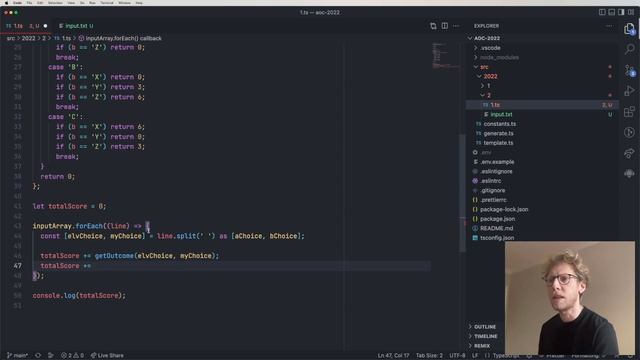Open constants.ts file
Image resolution: width=640 pixels, height=360 pixels.
[500, 124]
